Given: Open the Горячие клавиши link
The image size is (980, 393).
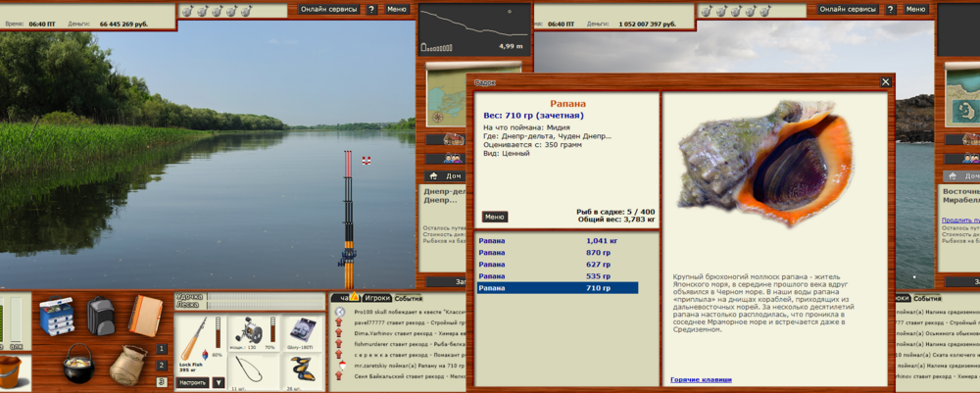Looking at the screenshot, I should (x=699, y=379).
